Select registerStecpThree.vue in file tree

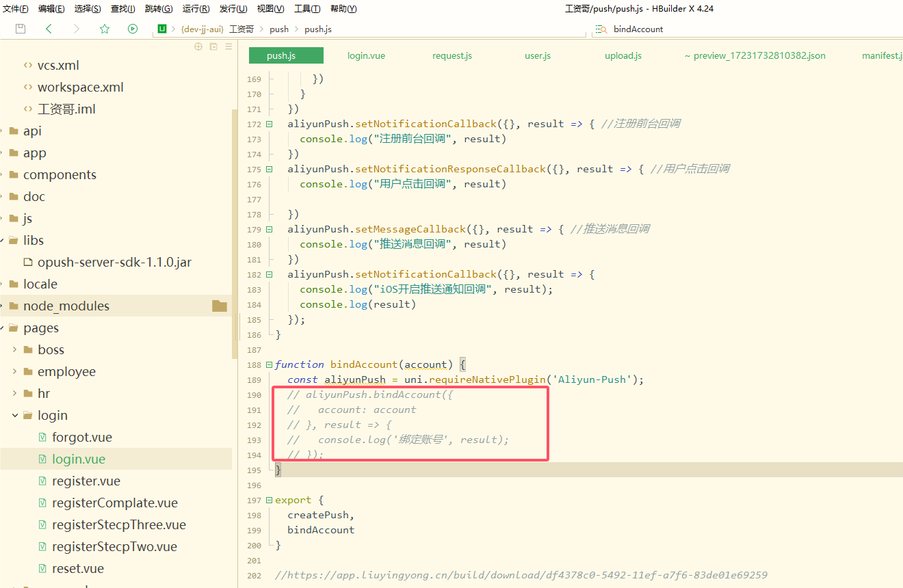pos(119,525)
